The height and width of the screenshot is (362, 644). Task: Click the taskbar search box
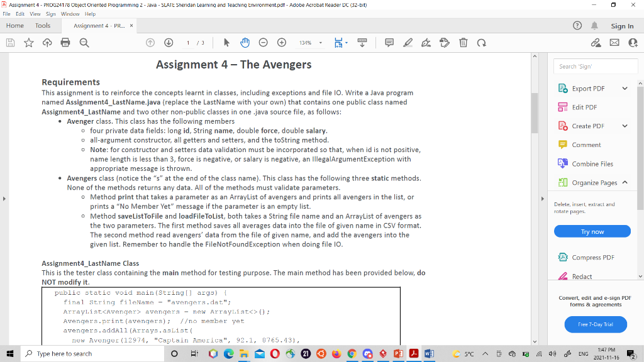(x=92, y=353)
